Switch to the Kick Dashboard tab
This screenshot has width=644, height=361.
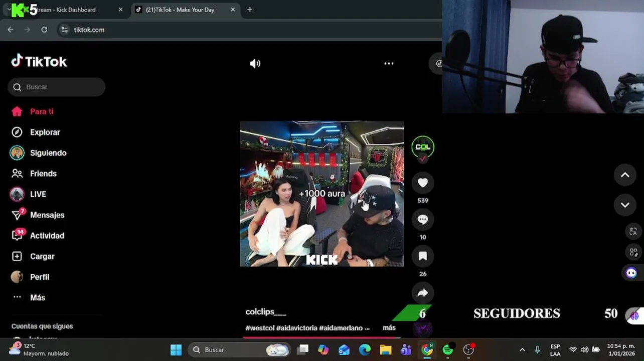[x=66, y=10]
